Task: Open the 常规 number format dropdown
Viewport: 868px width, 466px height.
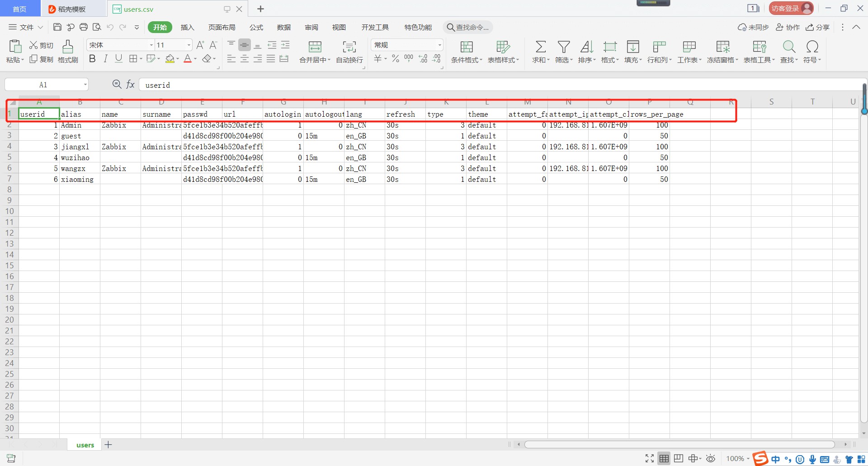Action: 440,45
